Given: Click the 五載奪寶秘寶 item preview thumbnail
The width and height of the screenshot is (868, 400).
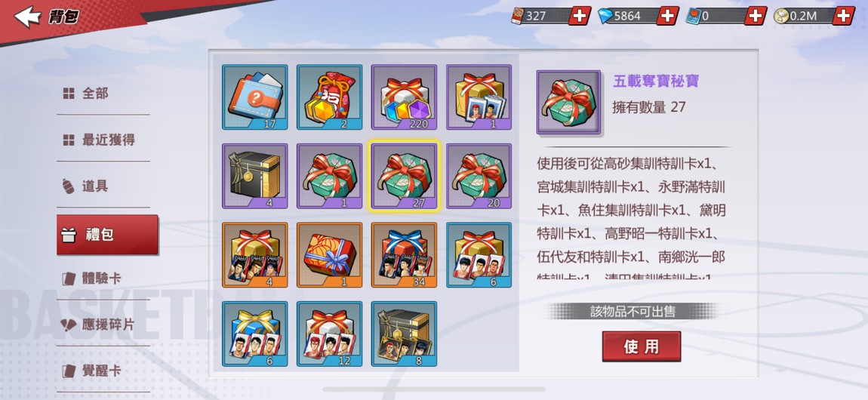Looking at the screenshot, I should [568, 102].
